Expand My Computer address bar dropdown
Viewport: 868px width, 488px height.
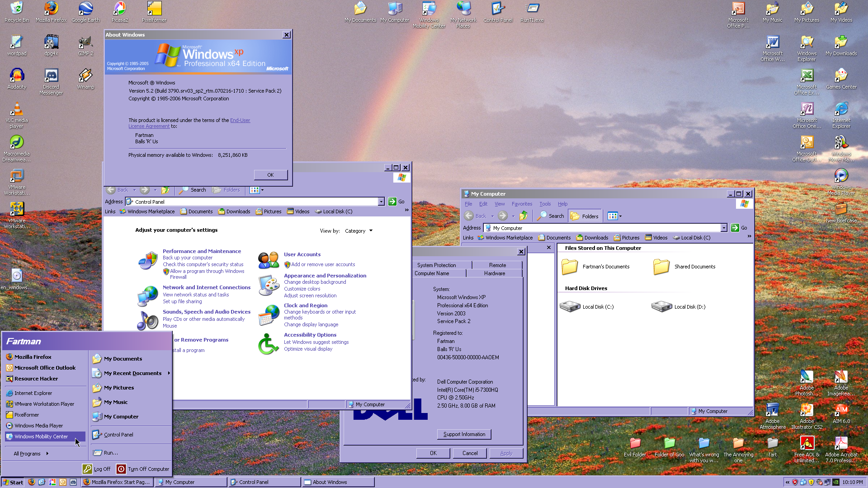tap(724, 228)
